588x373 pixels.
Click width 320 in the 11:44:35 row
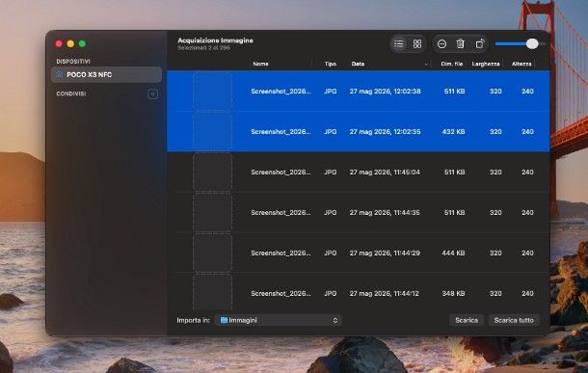(x=495, y=213)
